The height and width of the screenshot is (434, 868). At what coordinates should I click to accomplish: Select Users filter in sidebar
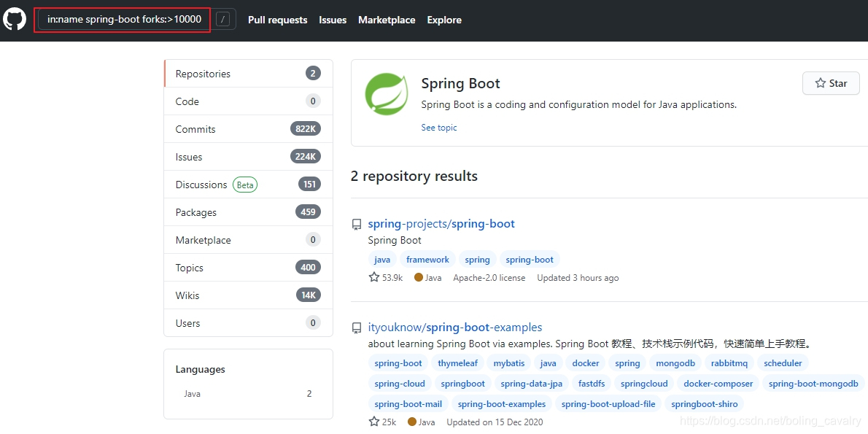click(249, 322)
